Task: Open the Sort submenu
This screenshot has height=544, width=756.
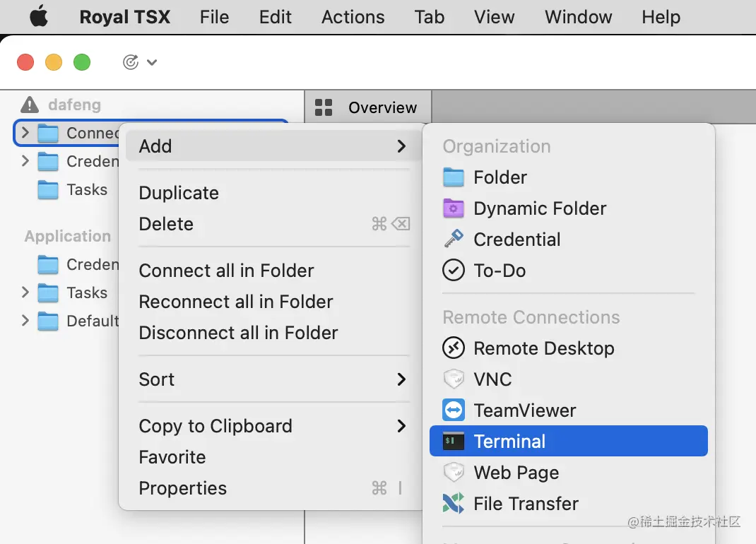Action: coord(273,379)
